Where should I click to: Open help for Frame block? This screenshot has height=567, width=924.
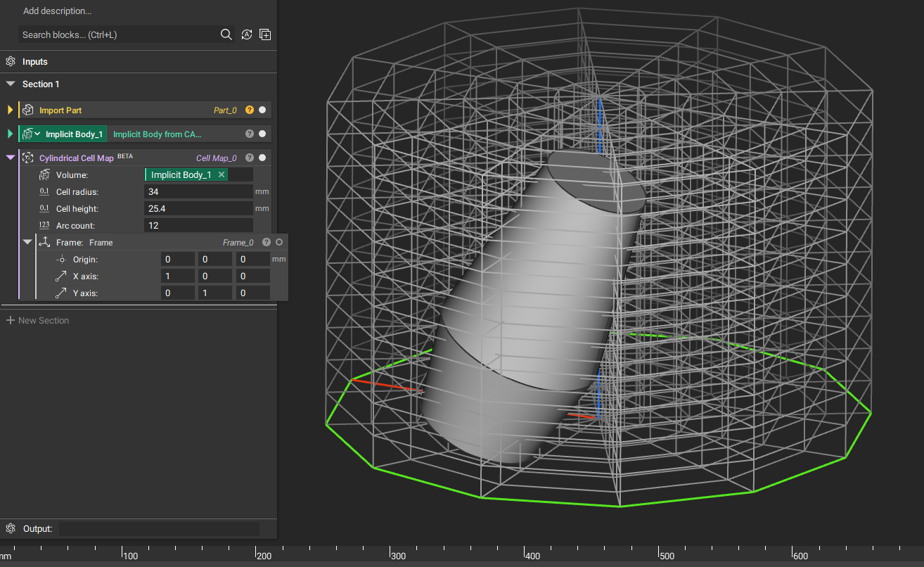267,242
